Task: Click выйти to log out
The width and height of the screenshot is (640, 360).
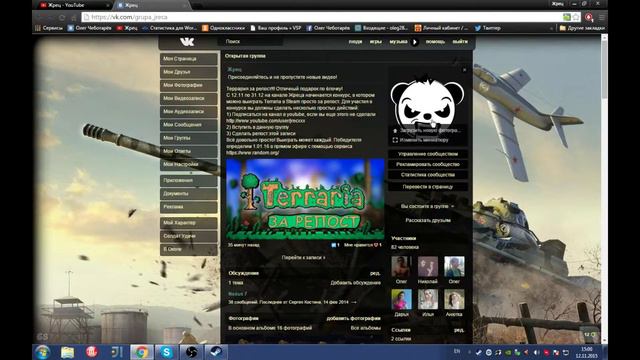Action: pyautogui.click(x=460, y=41)
